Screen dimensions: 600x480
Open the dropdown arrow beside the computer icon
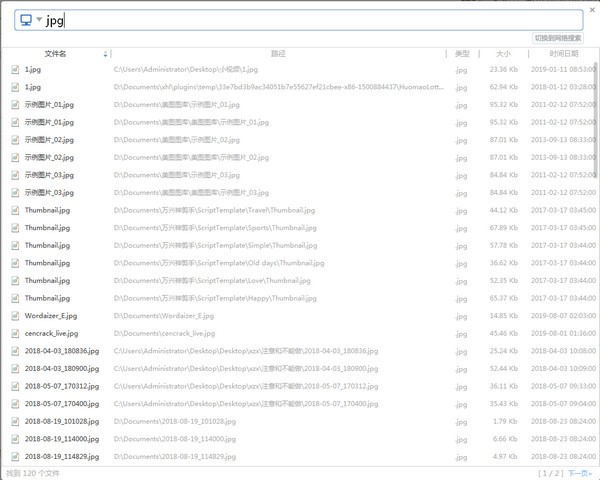[x=39, y=20]
